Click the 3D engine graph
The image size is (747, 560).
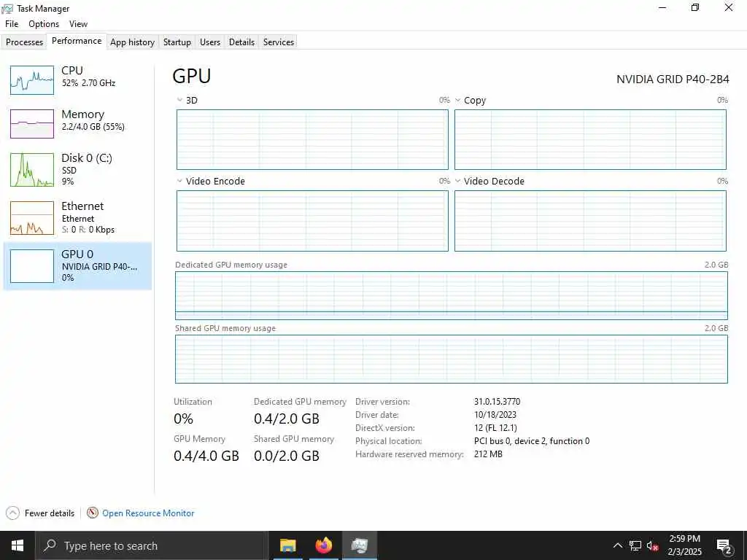point(312,139)
